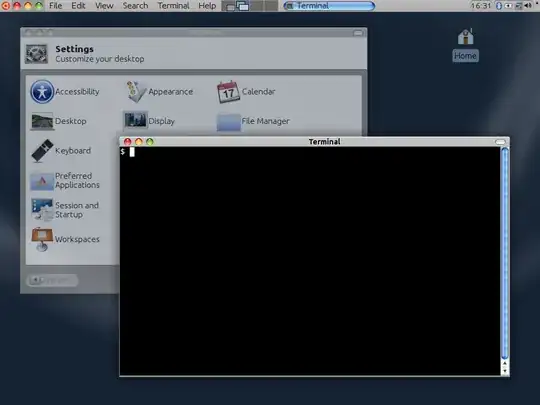The width and height of the screenshot is (540, 405).
Task: Click the Terminal scrollbar down arrow
Action: tap(505, 371)
